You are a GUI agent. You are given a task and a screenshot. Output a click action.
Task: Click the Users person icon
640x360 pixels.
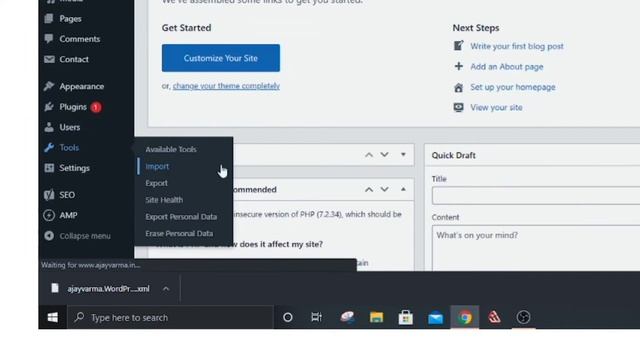tap(49, 127)
